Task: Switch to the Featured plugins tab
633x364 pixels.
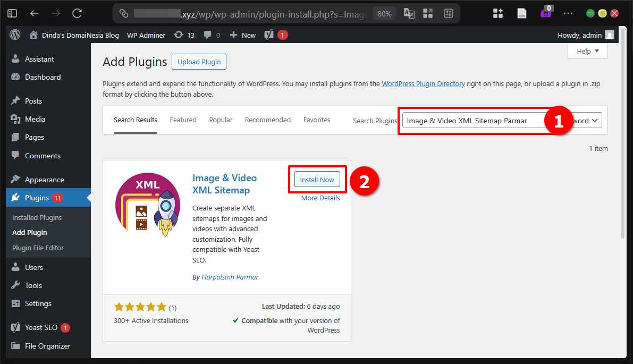Action: tap(183, 120)
